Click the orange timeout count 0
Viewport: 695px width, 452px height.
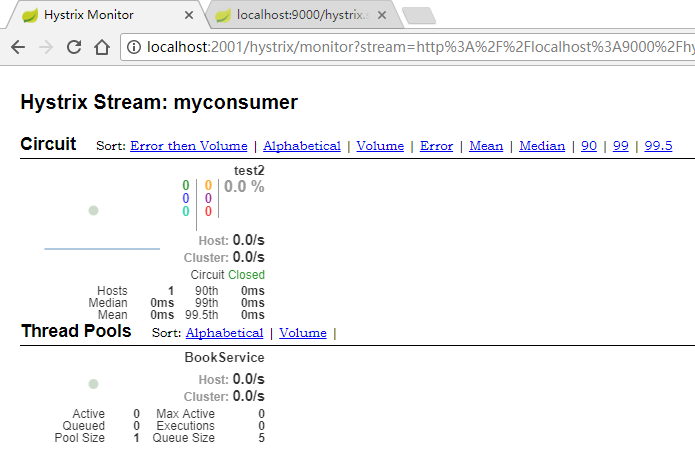click(208, 185)
